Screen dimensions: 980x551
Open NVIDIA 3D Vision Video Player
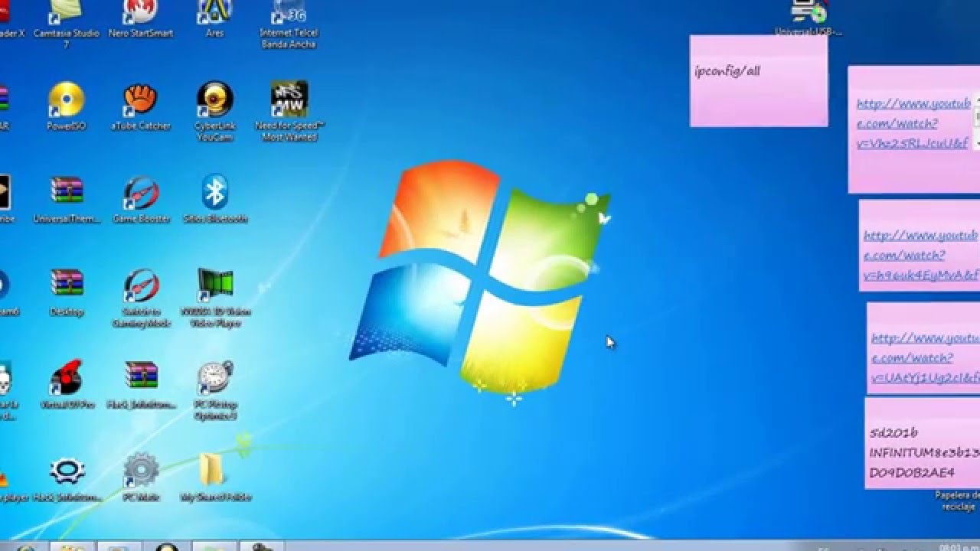coord(215,298)
